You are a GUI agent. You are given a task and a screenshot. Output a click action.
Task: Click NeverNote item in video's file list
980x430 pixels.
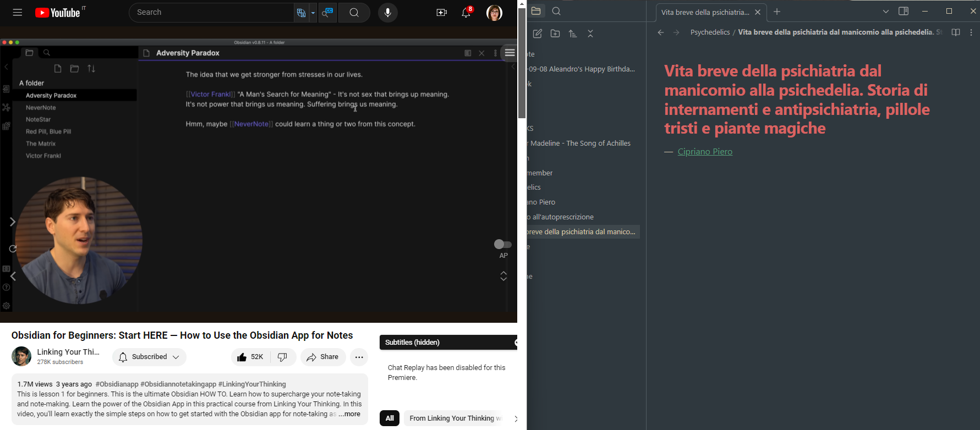tap(41, 108)
